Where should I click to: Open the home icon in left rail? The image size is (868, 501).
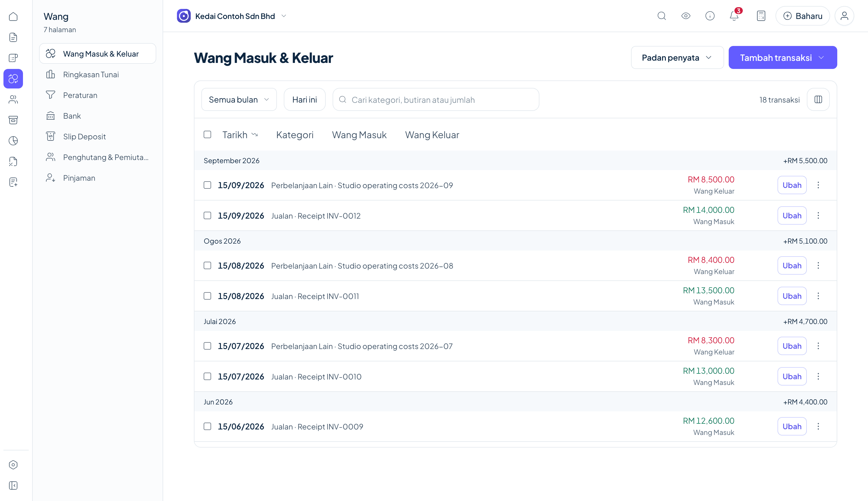pos(13,16)
